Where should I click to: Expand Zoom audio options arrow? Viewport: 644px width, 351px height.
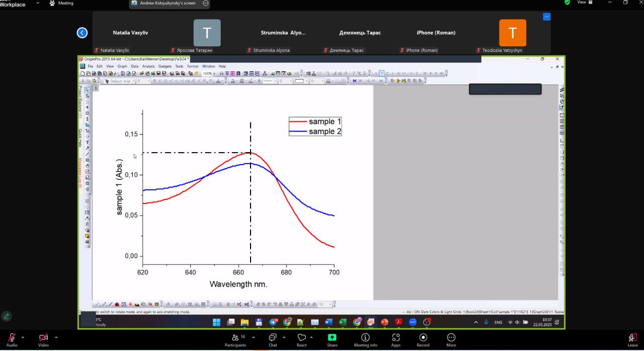pyautogui.click(x=23, y=337)
